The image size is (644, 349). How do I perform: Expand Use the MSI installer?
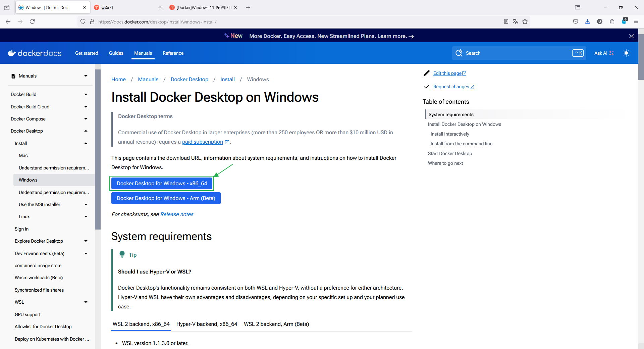(x=86, y=204)
